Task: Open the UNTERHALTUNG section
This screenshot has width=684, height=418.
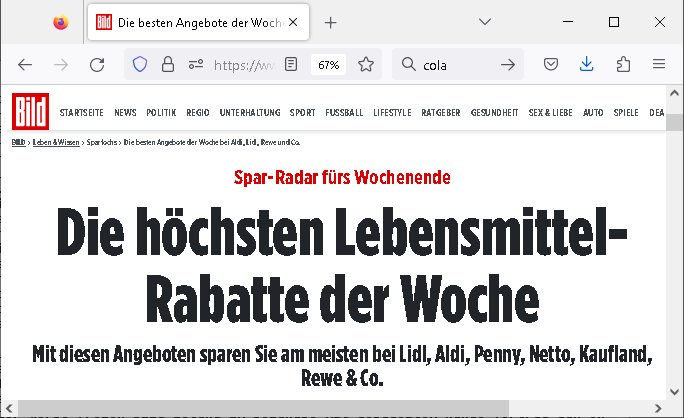Action: [x=250, y=113]
